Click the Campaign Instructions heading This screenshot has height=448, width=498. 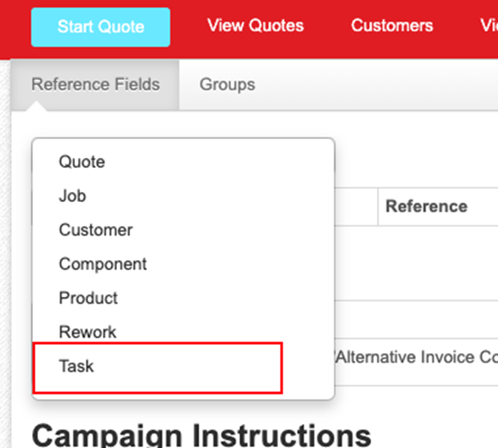point(201,434)
